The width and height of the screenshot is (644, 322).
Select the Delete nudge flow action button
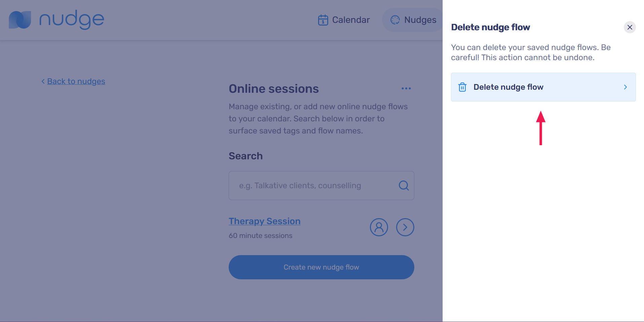543,87
